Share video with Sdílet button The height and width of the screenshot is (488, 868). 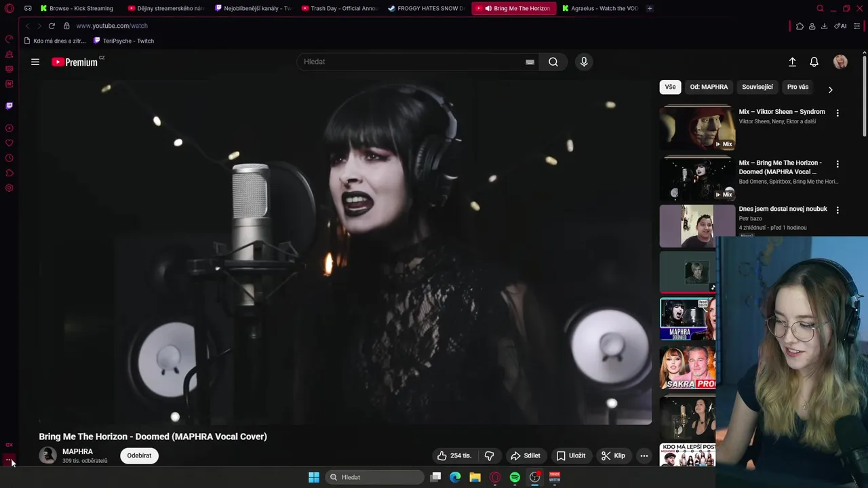tap(526, 455)
